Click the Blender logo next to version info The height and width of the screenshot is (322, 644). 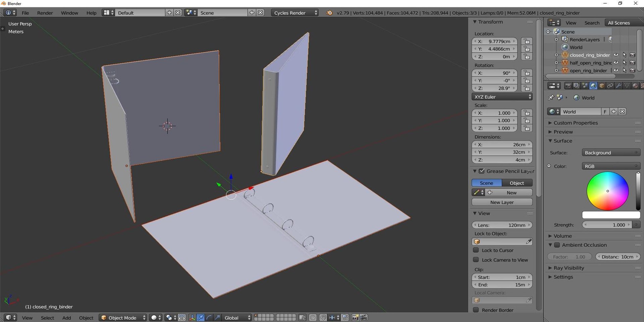(x=329, y=13)
